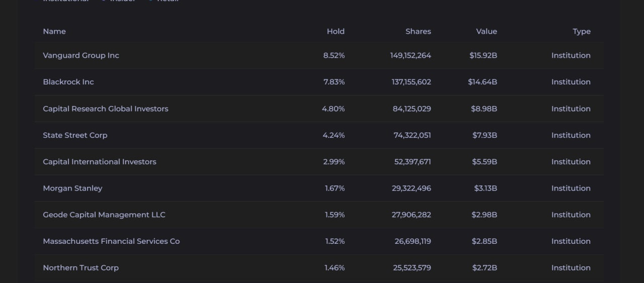Click the 1.46% hold value
Screen dimensions: 644x283
tap(335, 268)
